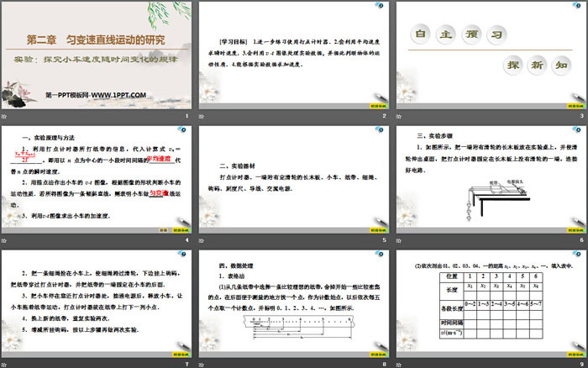
Task: Click the apparatus diagram on slide 6
Action: click(497, 200)
